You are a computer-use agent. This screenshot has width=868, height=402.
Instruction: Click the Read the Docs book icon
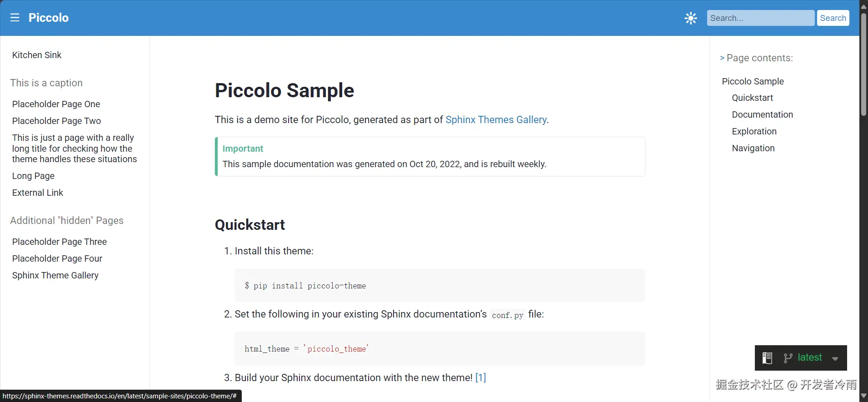click(x=767, y=358)
